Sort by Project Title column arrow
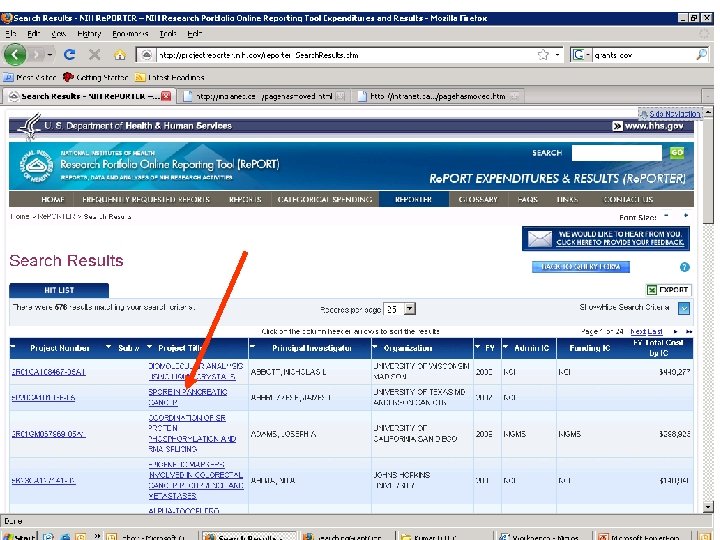The width and height of the screenshot is (720, 540). (149, 347)
